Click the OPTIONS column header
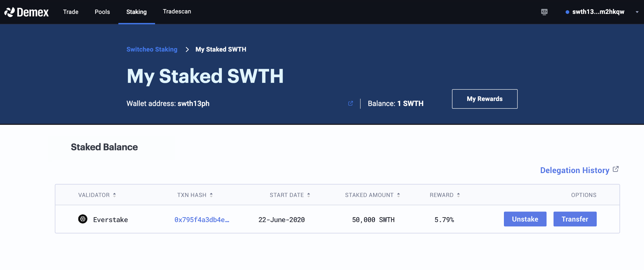The image size is (644, 270). tap(584, 195)
